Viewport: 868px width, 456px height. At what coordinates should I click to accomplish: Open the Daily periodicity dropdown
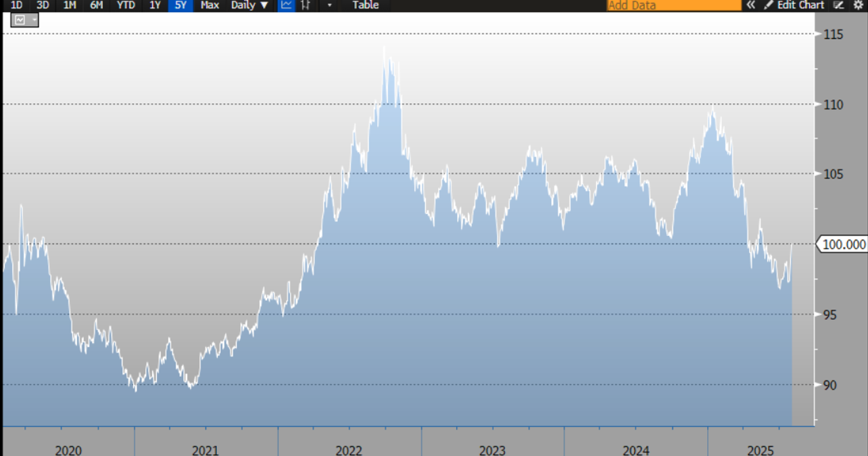click(x=249, y=5)
